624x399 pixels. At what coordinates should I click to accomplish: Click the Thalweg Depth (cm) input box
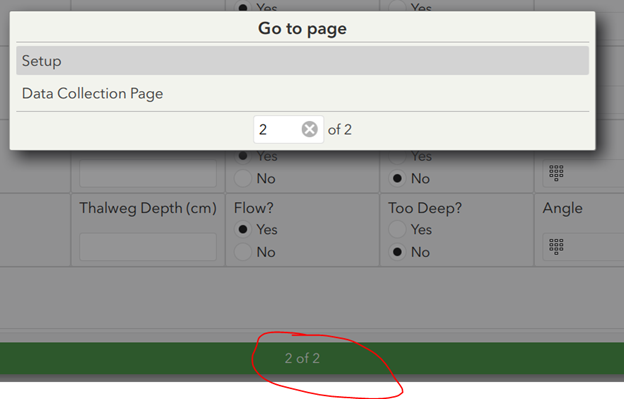148,247
